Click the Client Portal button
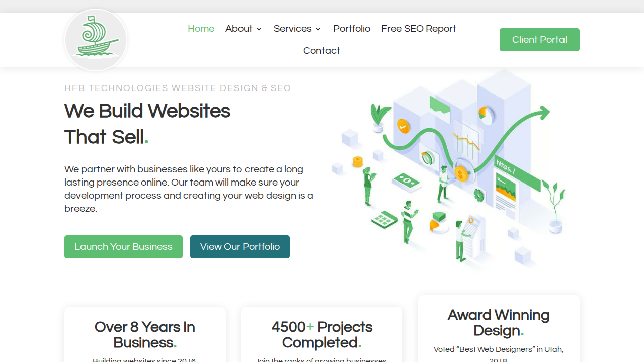The width and height of the screenshot is (644, 362). coord(539,40)
